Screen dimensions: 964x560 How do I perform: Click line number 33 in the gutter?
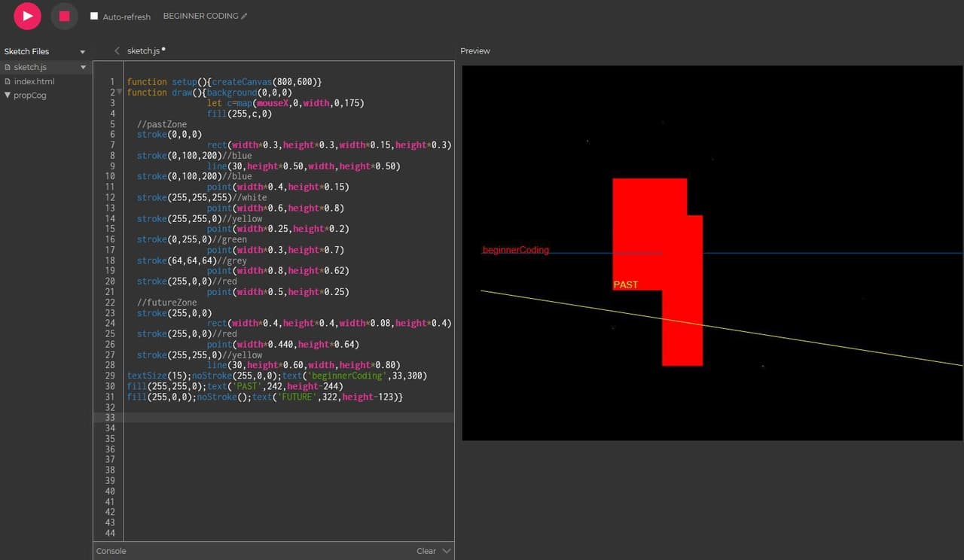[110, 417]
